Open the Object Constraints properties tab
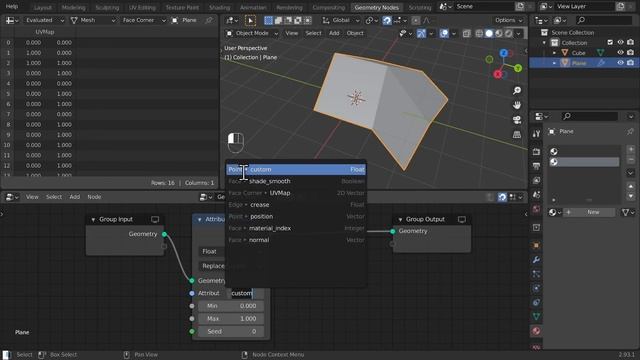This screenshot has height=360, width=640. (536, 302)
